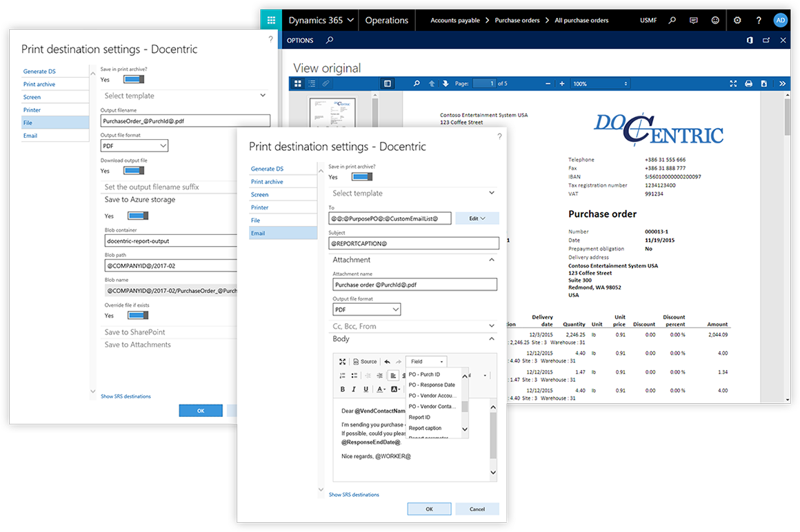This screenshot has width=800, height=532.
Task: Show the document outline list in the viewer toolbar
Action: (312, 83)
